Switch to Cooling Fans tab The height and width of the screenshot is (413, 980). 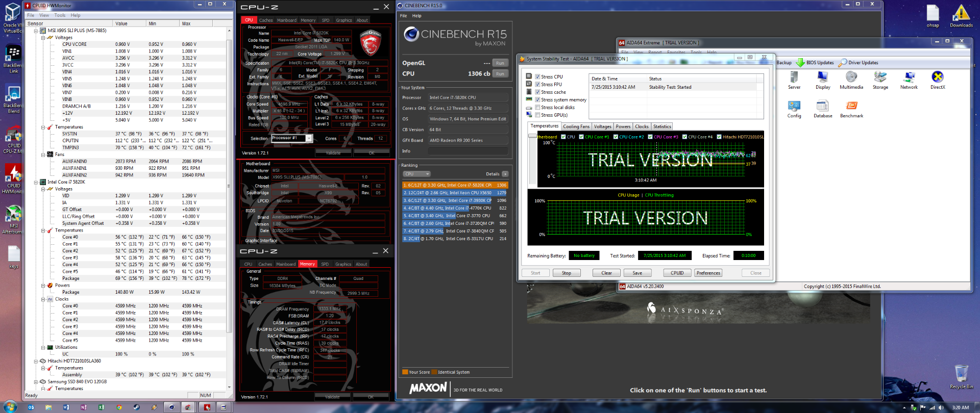pyautogui.click(x=576, y=126)
